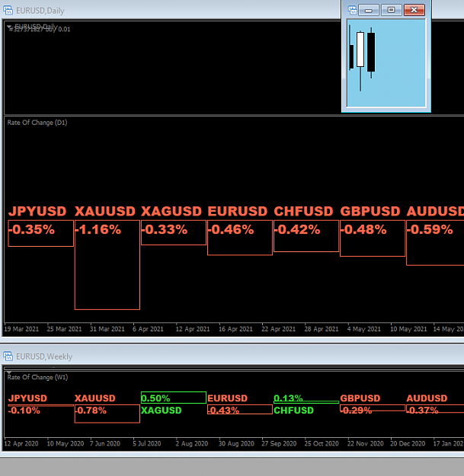Click the 5 Jul 2020 date on the Weekly axis

pos(147,444)
